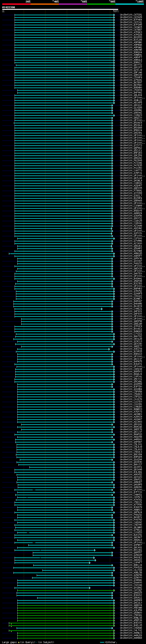This screenshot has width=146, height=644.
Task: Select the UniRef100_C5P958 label
Action: click(x=131, y=392)
